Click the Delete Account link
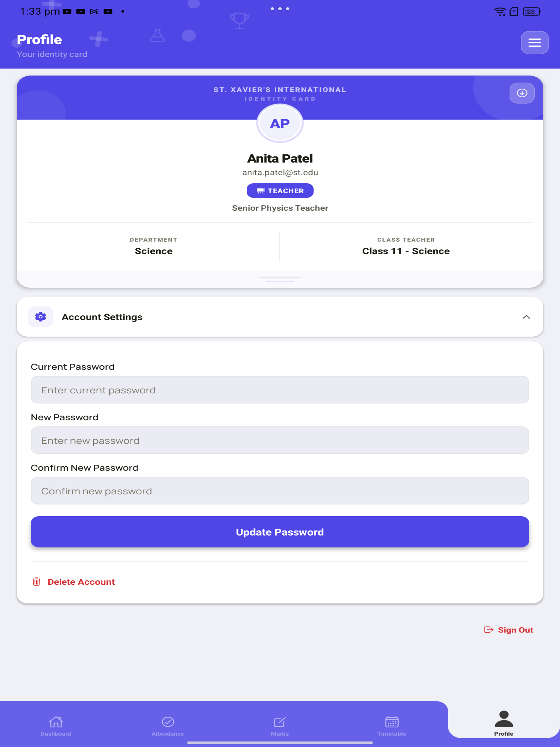This screenshot has height=747, width=560. [81, 582]
